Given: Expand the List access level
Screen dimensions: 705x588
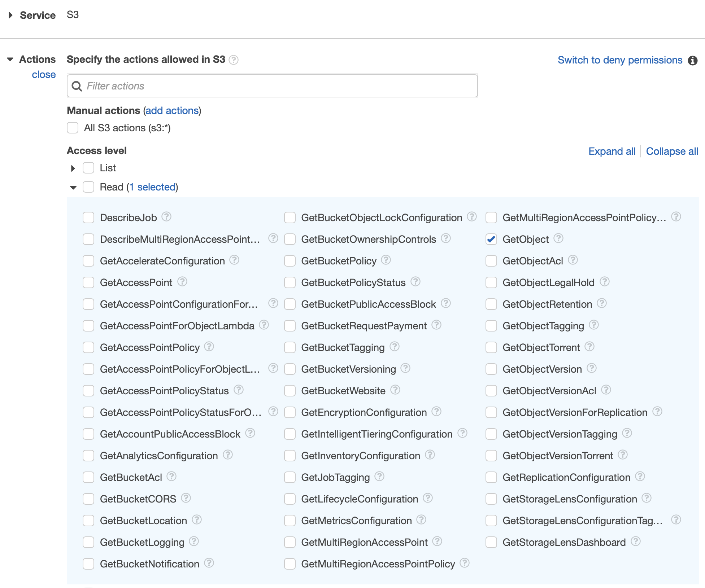Looking at the screenshot, I should pyautogui.click(x=73, y=168).
